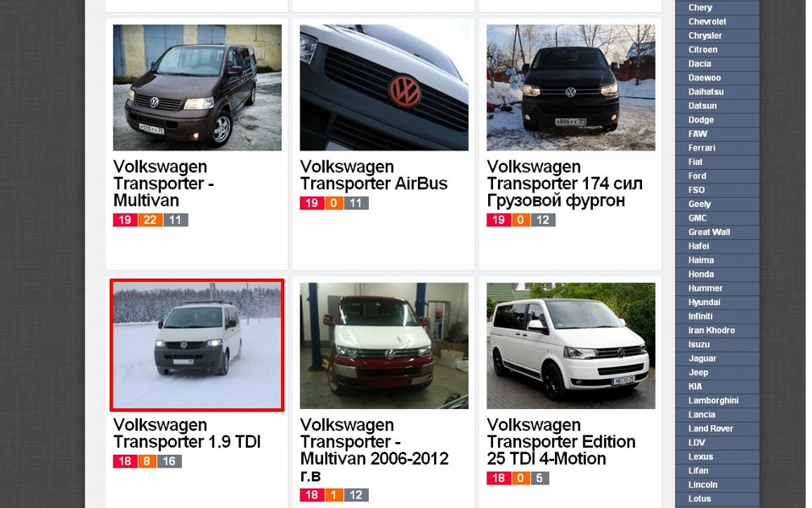Click gray 5 badge under Edition 25 TDI
The height and width of the screenshot is (508, 812).
(x=539, y=478)
